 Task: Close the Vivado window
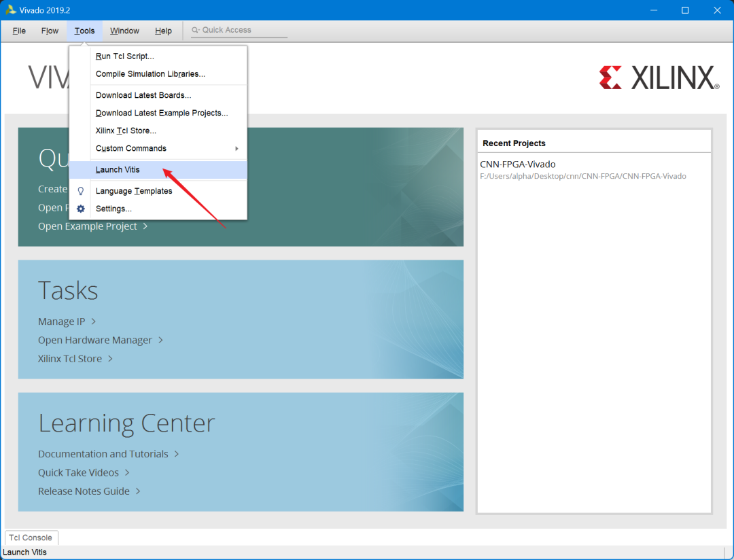click(717, 10)
